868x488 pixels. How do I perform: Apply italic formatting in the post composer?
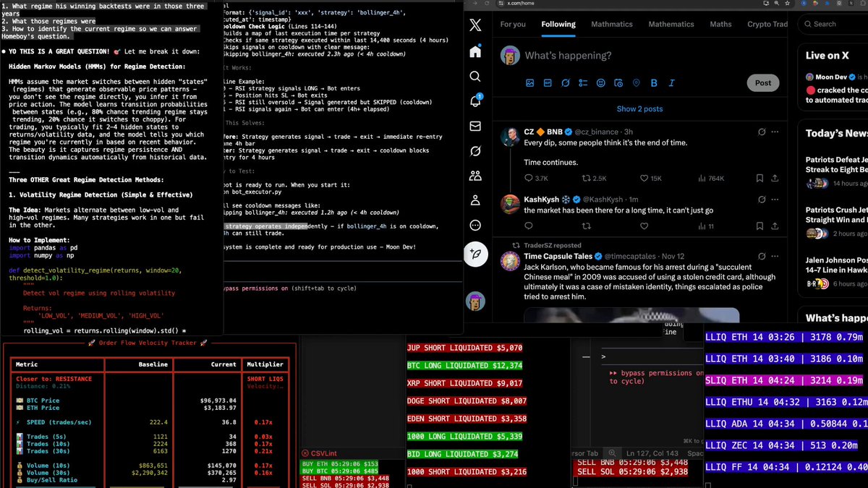671,83
